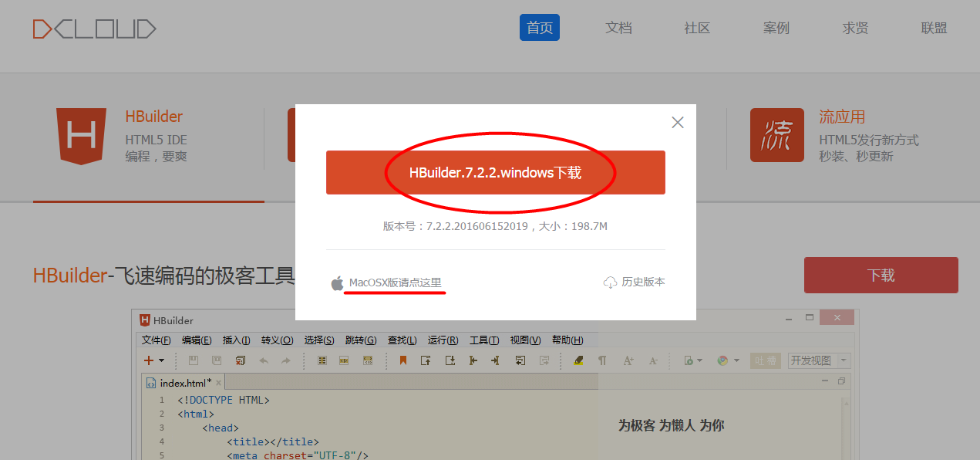Open 运行(R) menu in HBuilder window
Viewport: 980px width, 460px height.
coord(443,340)
